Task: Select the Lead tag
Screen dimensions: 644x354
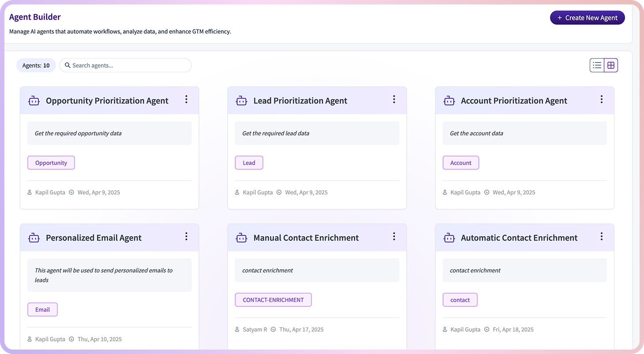Action: (249, 163)
